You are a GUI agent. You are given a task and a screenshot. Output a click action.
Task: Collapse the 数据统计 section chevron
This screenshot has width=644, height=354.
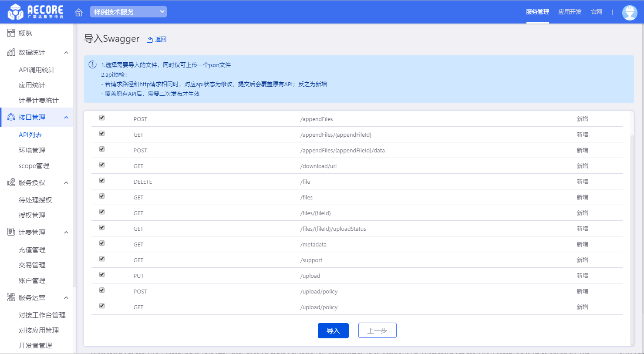coord(66,53)
